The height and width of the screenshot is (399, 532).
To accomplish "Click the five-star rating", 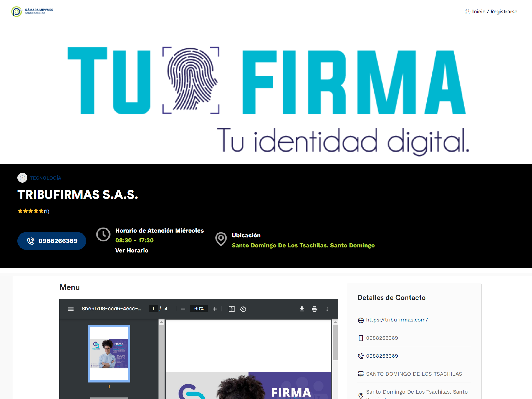I will (31, 211).
